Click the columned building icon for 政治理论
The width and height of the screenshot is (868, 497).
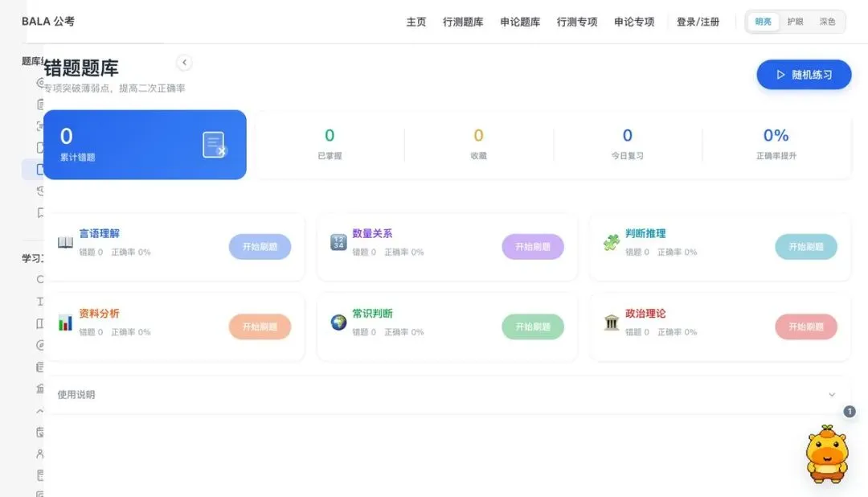(611, 322)
